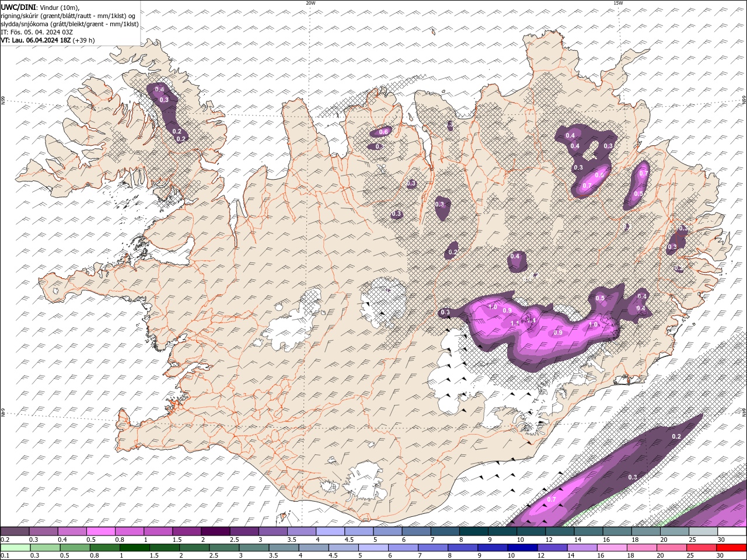Select the blue 9 rain-scale swatch
Viewport: 747px width, 560px height.
[493, 548]
